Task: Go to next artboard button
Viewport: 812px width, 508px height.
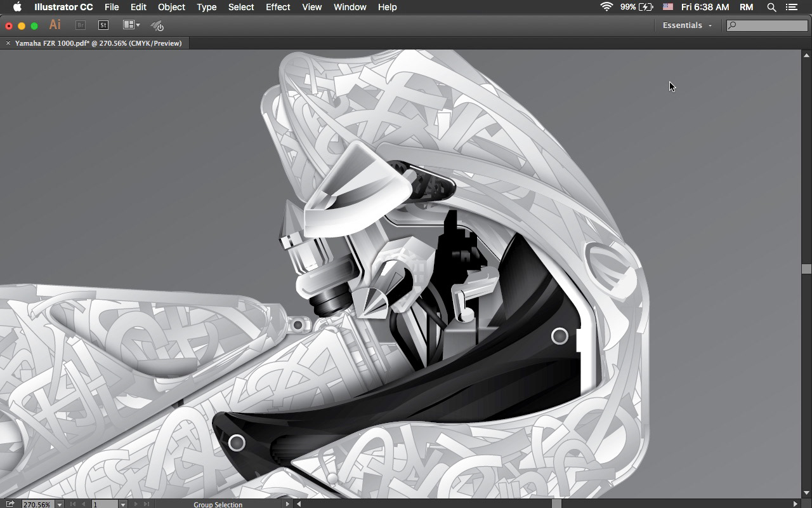Action: pyautogui.click(x=135, y=504)
